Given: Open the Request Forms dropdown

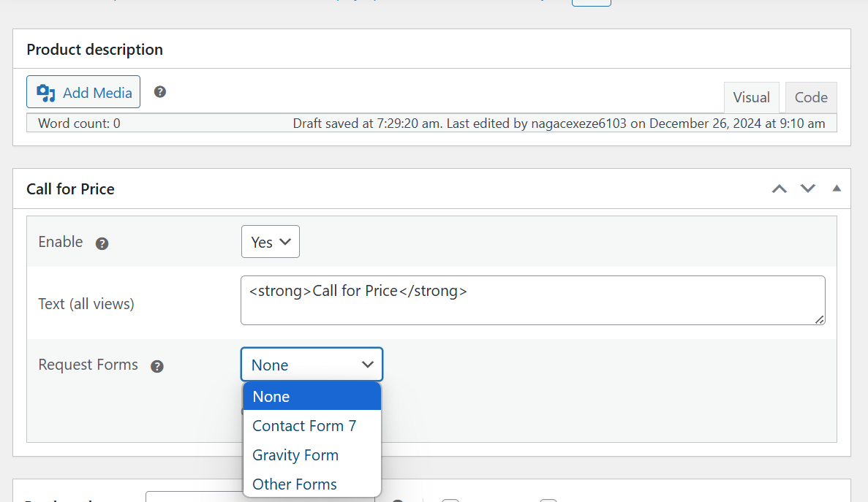Looking at the screenshot, I should [312, 364].
